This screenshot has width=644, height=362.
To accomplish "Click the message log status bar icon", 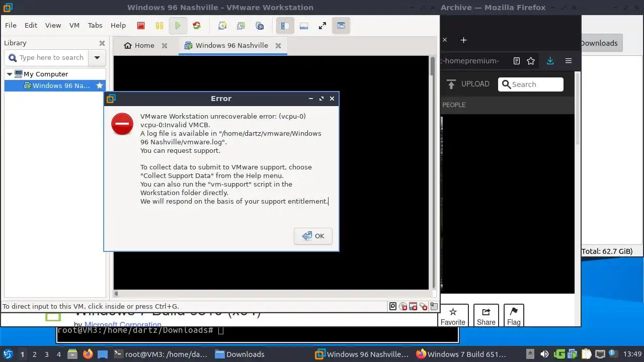I will click(x=434, y=306).
